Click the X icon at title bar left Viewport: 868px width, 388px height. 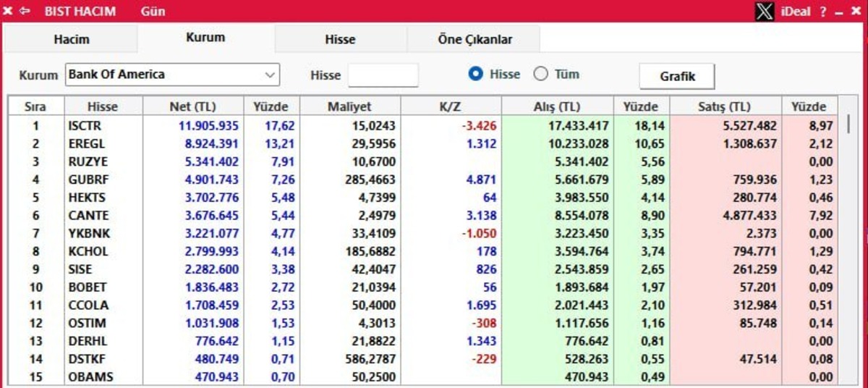coord(8,12)
